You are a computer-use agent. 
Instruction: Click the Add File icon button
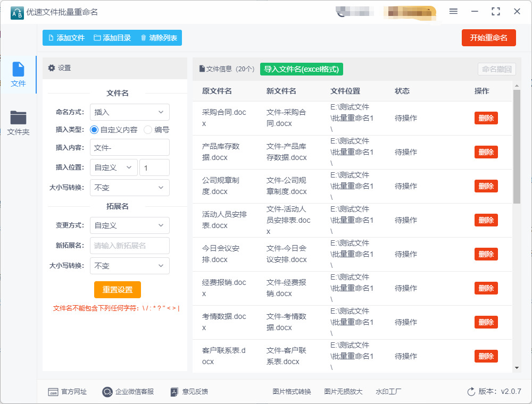click(x=51, y=38)
